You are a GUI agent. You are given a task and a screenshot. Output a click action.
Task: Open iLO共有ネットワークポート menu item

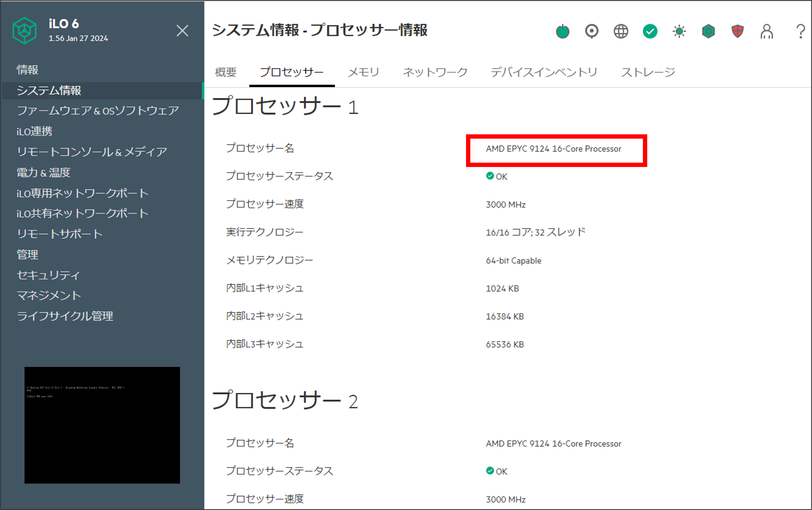82,213
